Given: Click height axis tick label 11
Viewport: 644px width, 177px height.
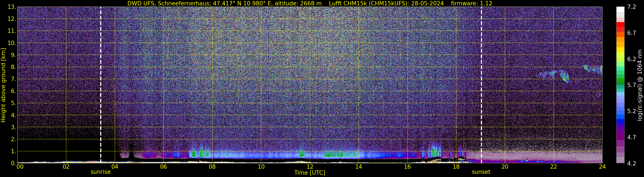Looking at the screenshot, I should (x=11, y=31).
